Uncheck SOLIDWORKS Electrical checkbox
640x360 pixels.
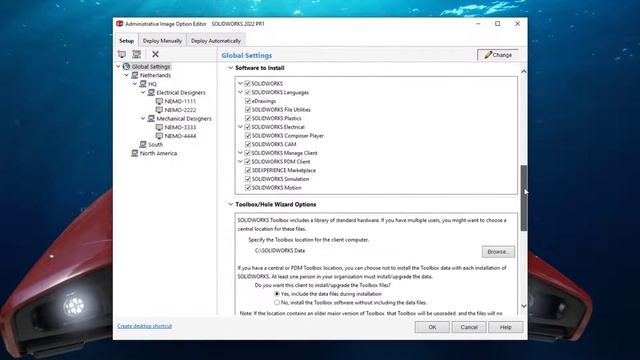[x=247, y=127]
